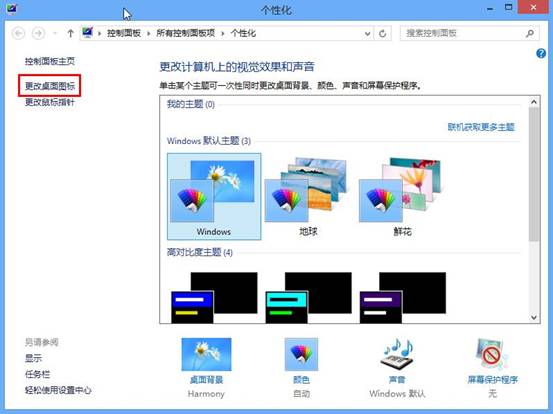This screenshot has width=553, height=414.
Task: Click the search magnifier icon
Action: point(530,34)
